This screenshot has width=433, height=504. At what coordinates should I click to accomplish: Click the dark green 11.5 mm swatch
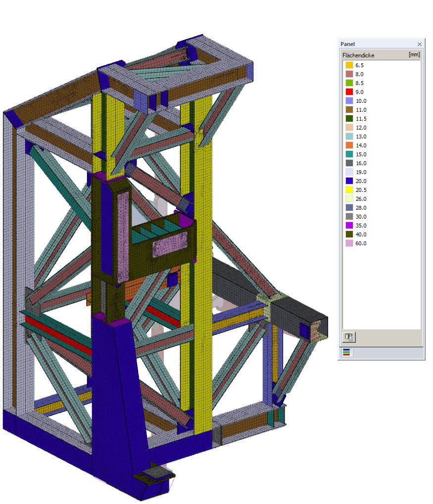[349, 119]
